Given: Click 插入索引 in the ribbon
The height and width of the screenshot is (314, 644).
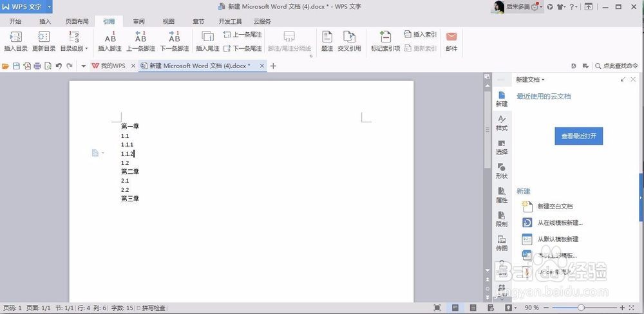Looking at the screenshot, I should [x=420, y=35].
